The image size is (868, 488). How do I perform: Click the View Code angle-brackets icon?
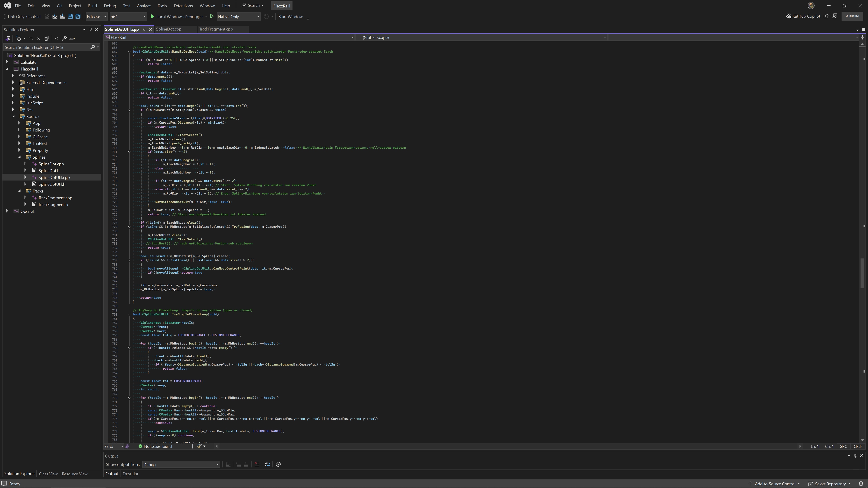[57, 38]
